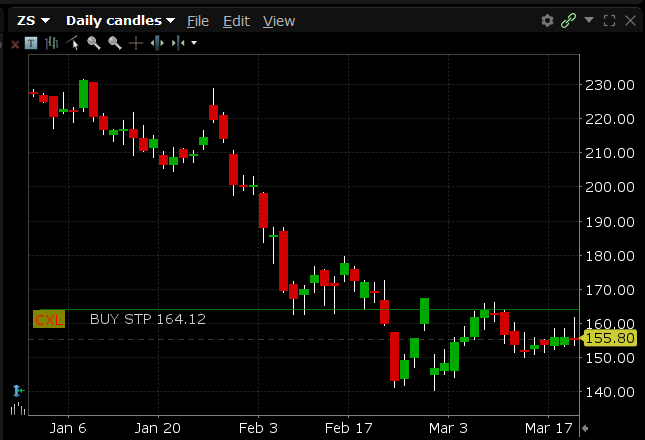Screen dimensions: 645x440
Task: Click the Feb 3 date axis label
Action: pyautogui.click(x=258, y=428)
